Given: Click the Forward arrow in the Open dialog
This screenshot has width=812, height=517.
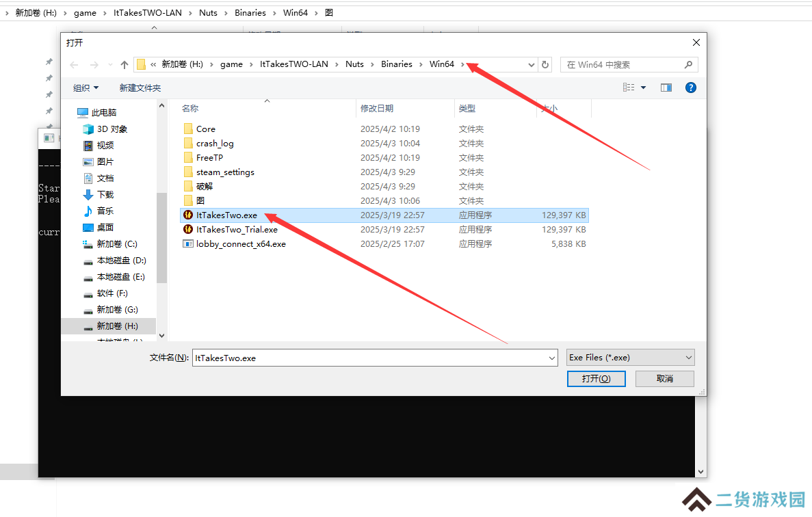Looking at the screenshot, I should tap(94, 65).
